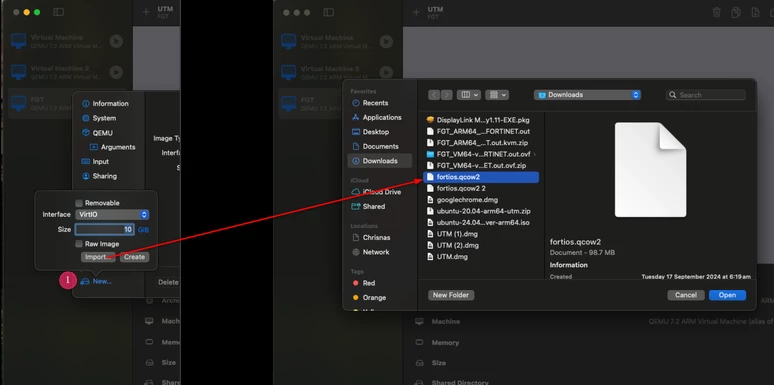Tick the Removable checkbox in the drive popover
The image size is (774, 385).
[79, 203]
